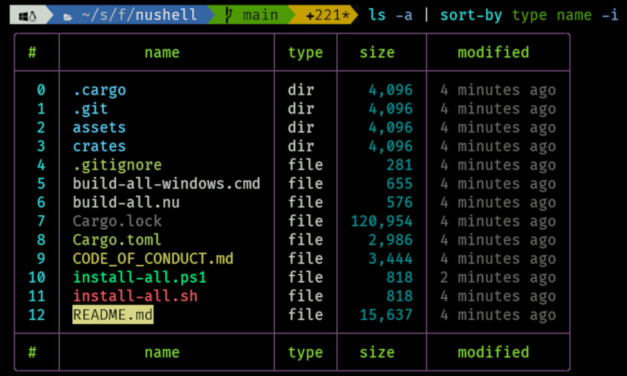Click the branch name main in prompt
Image resolution: width=627 pixels, height=376 pixels.
(260, 15)
